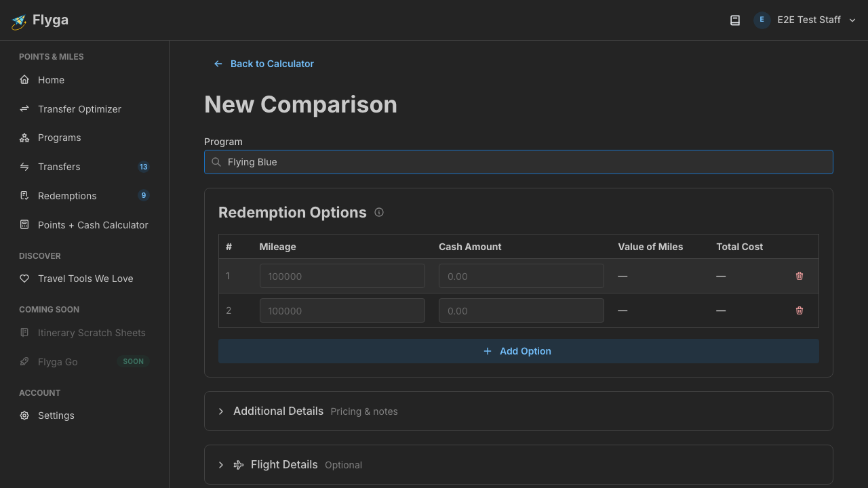Click the Flyga Go sidebar entry
The image size is (868, 488).
[84, 362]
